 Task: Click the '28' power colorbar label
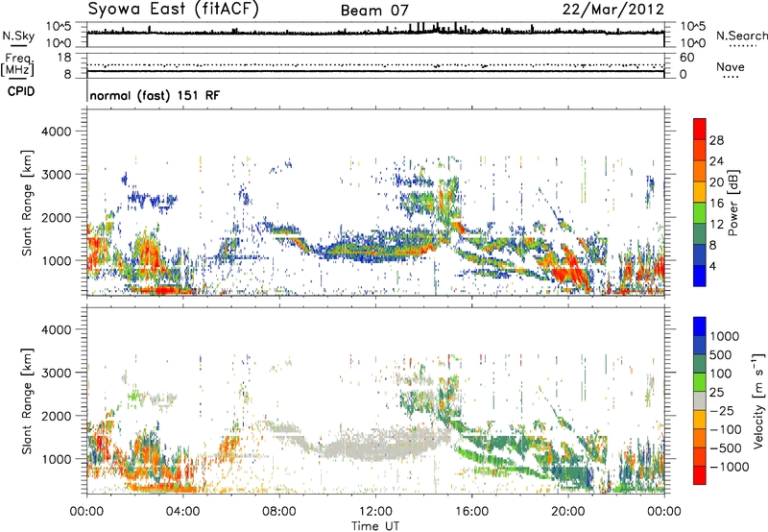tap(716, 140)
